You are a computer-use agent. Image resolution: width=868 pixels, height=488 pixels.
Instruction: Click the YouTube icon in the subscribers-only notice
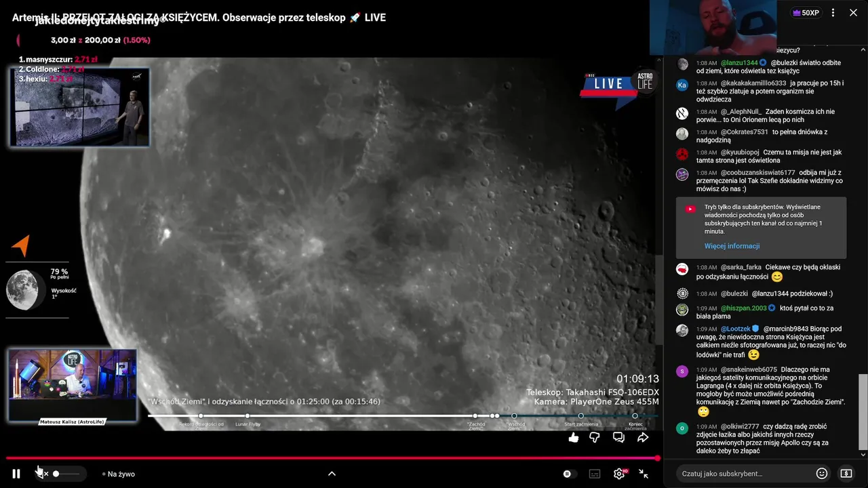point(690,209)
